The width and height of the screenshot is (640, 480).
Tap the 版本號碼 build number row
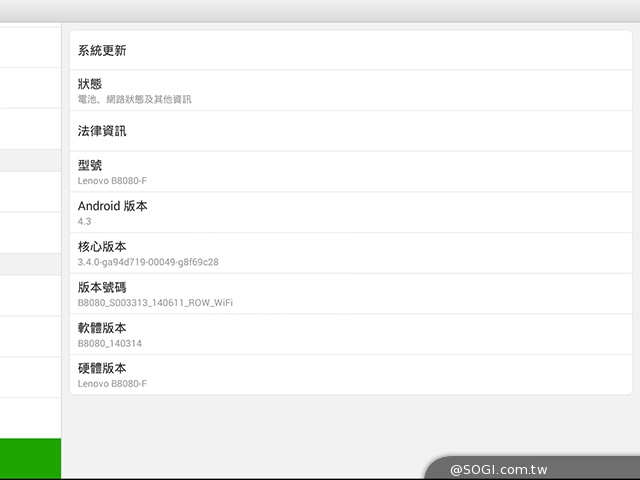coord(351,294)
